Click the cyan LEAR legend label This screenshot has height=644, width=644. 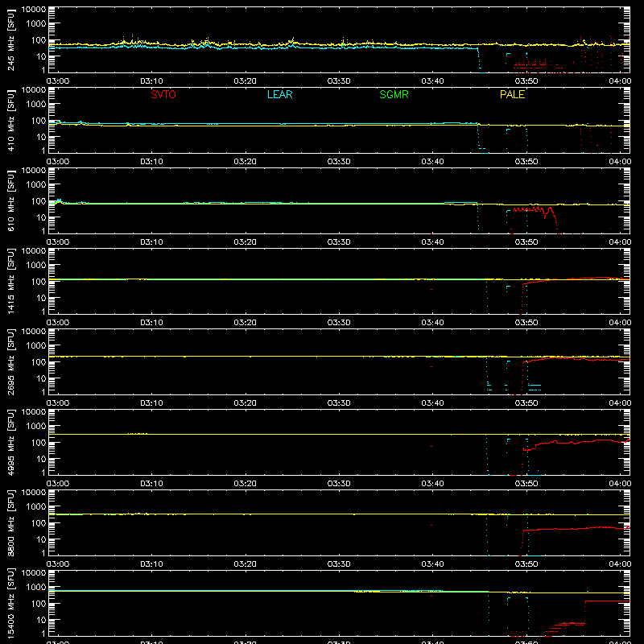(279, 94)
